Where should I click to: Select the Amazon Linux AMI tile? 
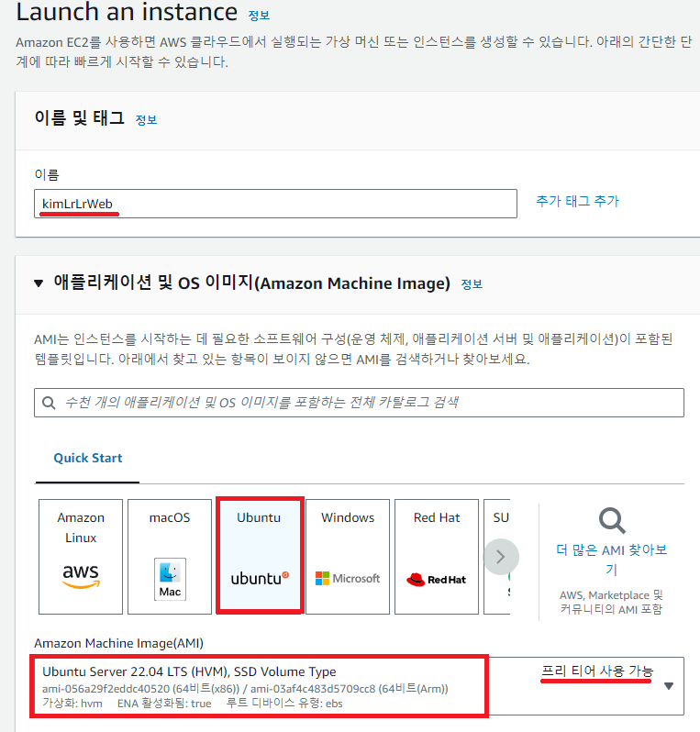(81, 557)
